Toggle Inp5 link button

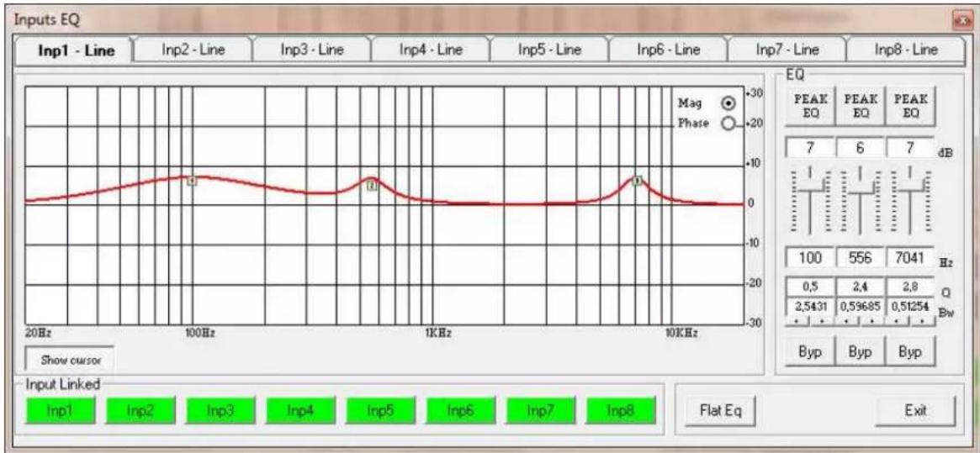coord(381,411)
